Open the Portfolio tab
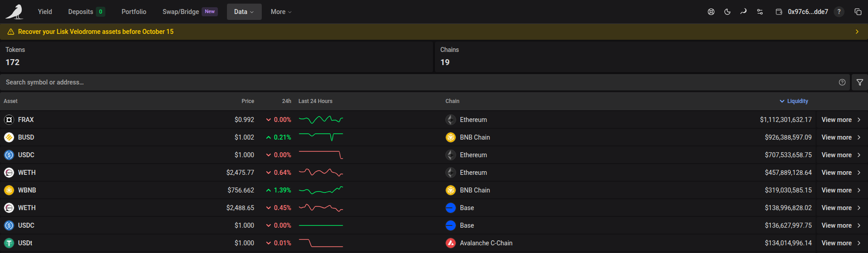The image size is (868, 253). [134, 12]
